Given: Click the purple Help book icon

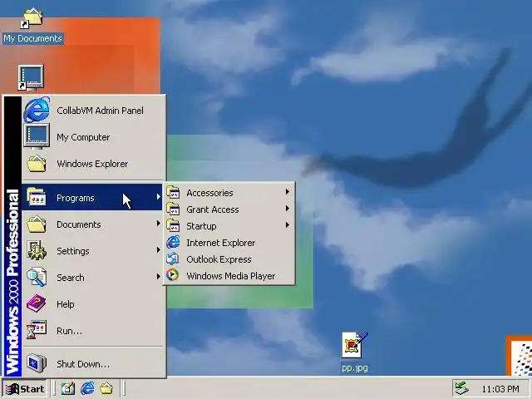Looking at the screenshot, I should (37, 303).
